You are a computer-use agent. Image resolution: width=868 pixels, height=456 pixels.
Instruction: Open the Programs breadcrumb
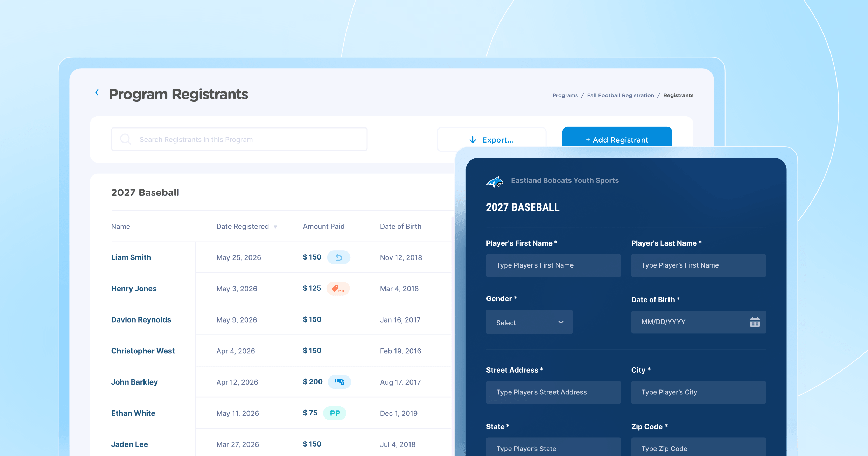pyautogui.click(x=565, y=95)
